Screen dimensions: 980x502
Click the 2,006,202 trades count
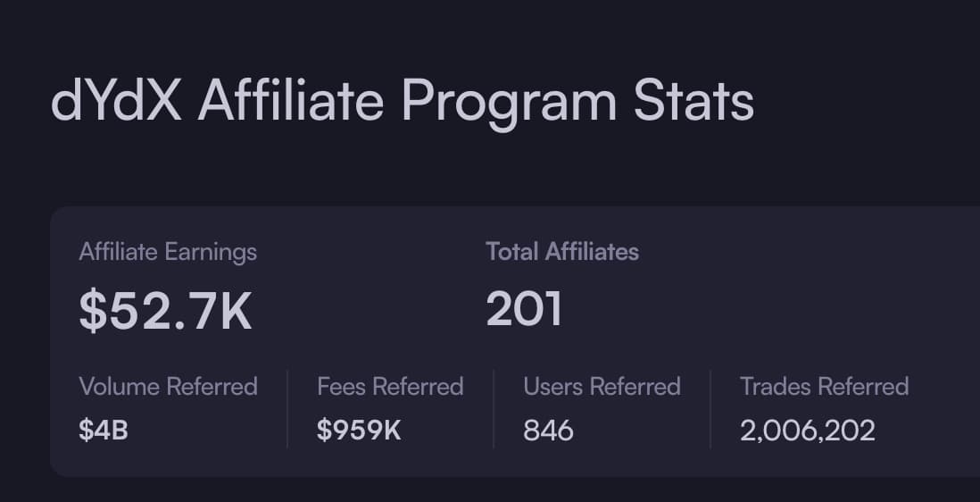tap(808, 431)
